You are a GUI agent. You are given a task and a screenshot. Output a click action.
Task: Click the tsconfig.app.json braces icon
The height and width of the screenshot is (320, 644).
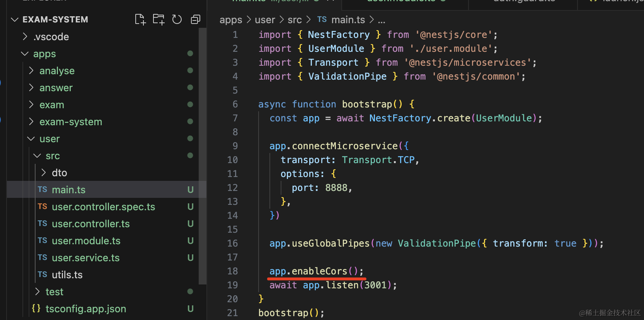[x=36, y=308]
